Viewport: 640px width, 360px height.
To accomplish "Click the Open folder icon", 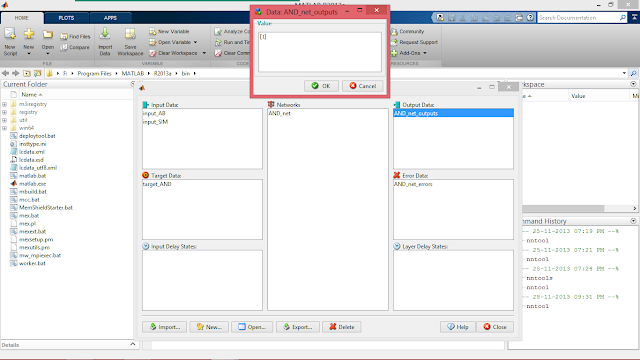I will 48,35.
